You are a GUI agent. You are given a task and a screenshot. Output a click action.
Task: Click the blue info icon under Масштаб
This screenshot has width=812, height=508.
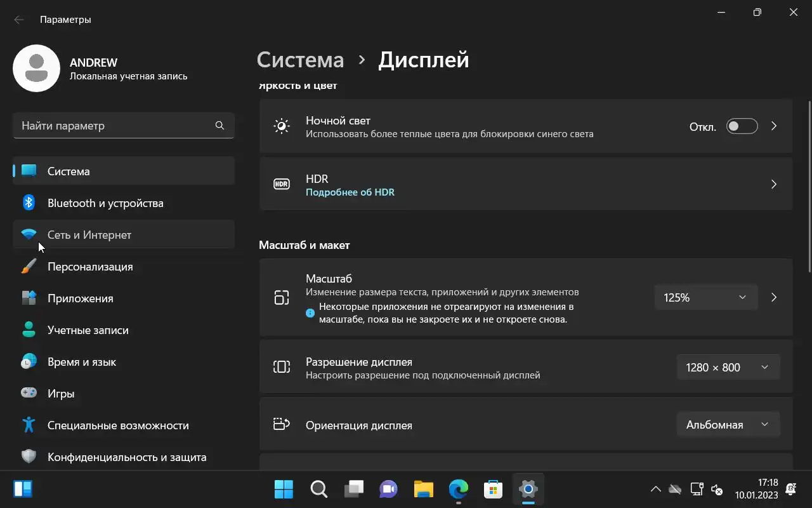[x=310, y=313]
